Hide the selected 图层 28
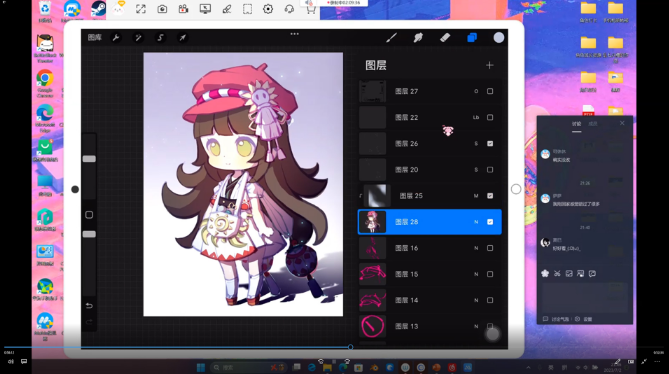The height and width of the screenshot is (374, 669). (x=490, y=222)
